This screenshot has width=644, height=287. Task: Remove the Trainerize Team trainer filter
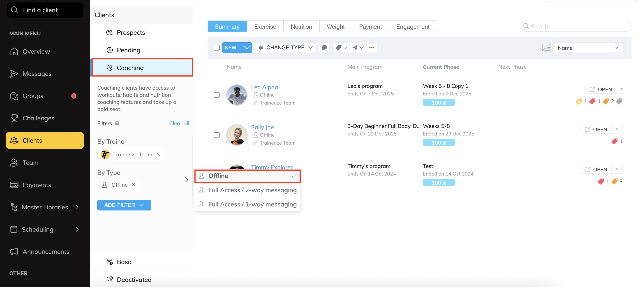[158, 154]
